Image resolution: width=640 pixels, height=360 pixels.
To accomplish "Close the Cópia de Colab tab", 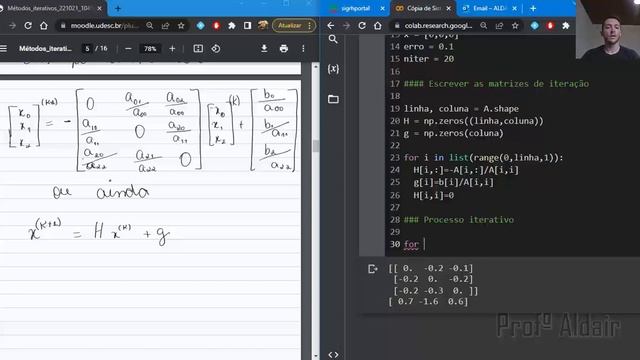I will pyautogui.click(x=449, y=8).
